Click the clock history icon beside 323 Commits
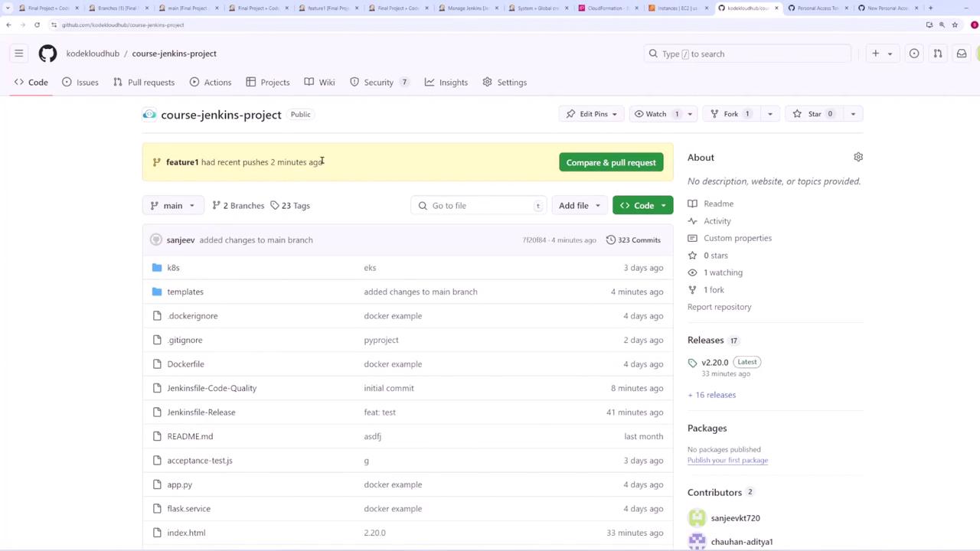980x551 pixels. point(610,240)
